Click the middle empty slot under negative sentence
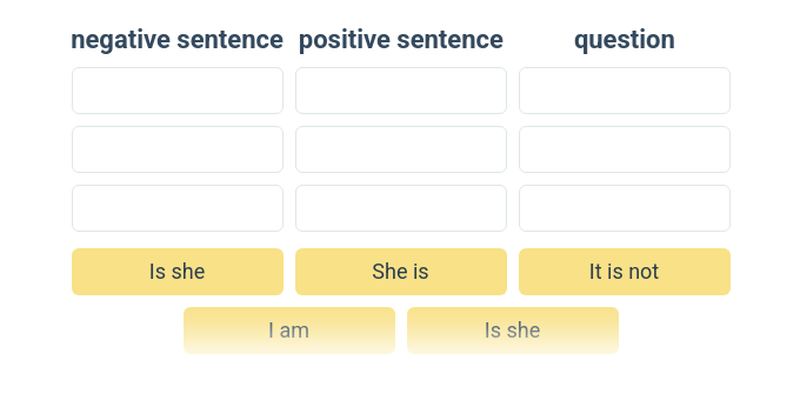 [x=177, y=149]
